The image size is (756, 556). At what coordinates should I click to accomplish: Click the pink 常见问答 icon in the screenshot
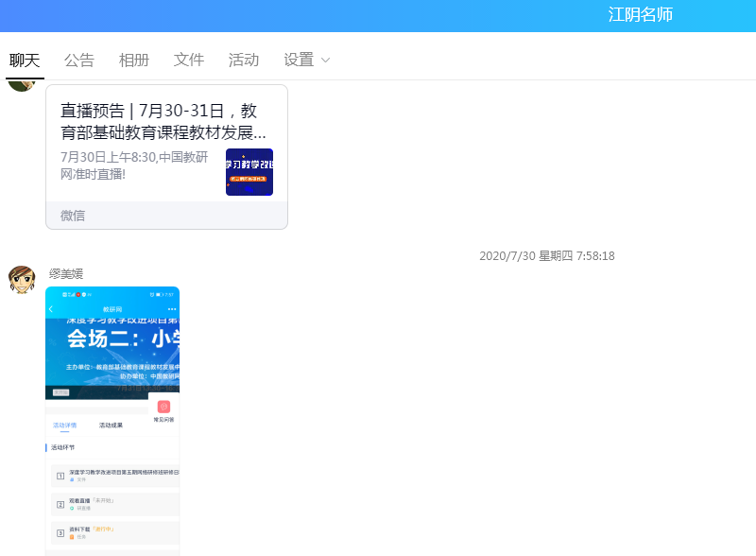pyautogui.click(x=163, y=407)
